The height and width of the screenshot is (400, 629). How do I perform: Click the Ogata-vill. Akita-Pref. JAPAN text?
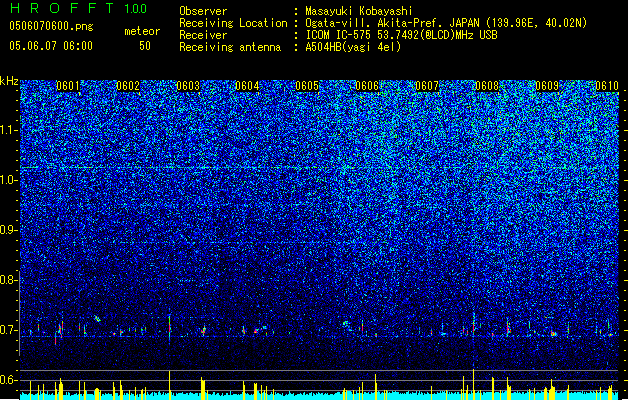(x=446, y=23)
